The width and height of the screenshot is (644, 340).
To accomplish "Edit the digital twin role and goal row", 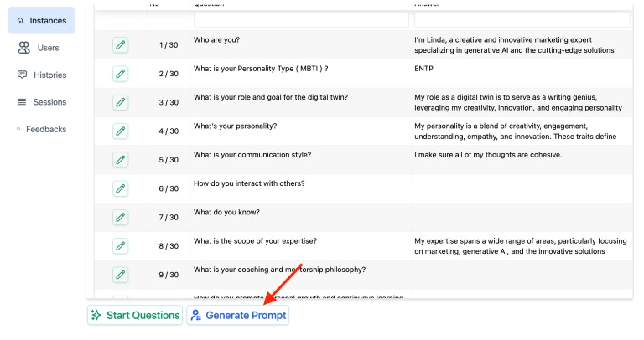I will (x=121, y=102).
